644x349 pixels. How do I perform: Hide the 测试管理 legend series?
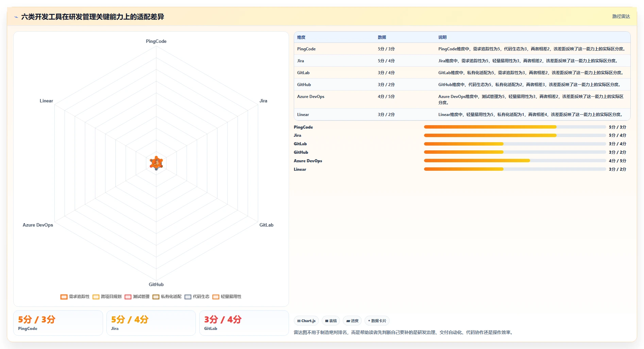[137, 297]
